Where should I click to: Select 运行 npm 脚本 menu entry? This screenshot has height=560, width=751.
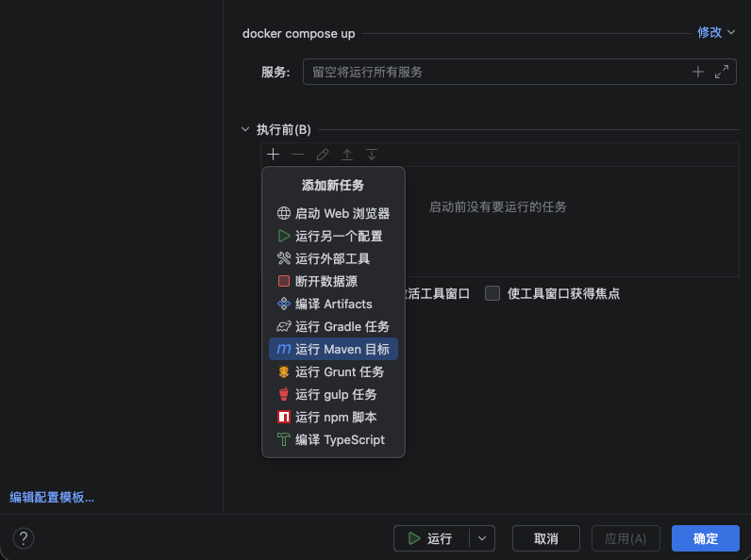coord(333,417)
